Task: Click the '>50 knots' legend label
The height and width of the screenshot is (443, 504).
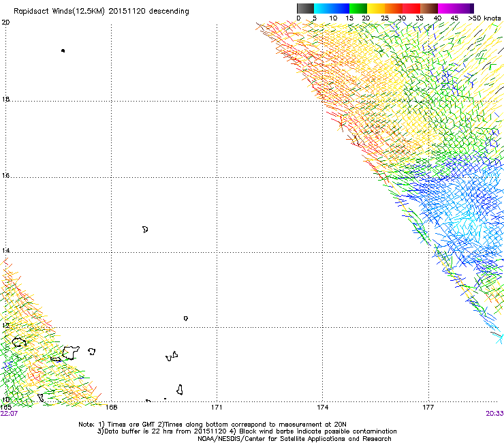Action: point(484,18)
